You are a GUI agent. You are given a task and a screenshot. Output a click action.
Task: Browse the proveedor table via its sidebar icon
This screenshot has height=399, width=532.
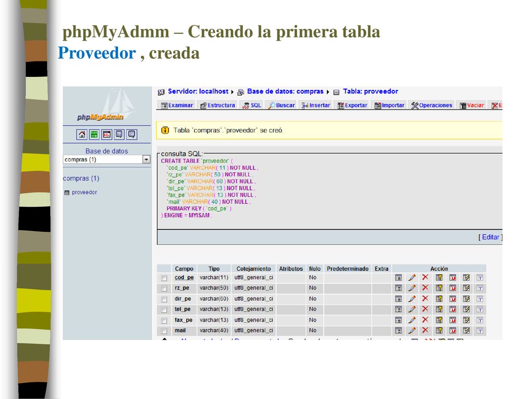pos(67,193)
